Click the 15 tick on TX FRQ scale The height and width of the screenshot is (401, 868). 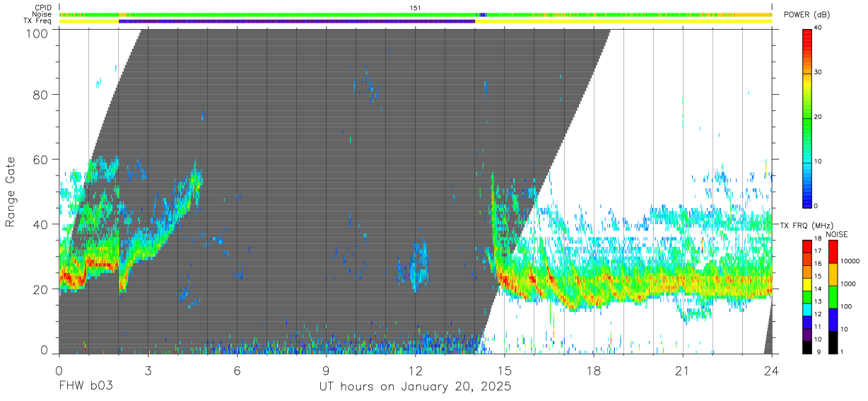pos(819,277)
